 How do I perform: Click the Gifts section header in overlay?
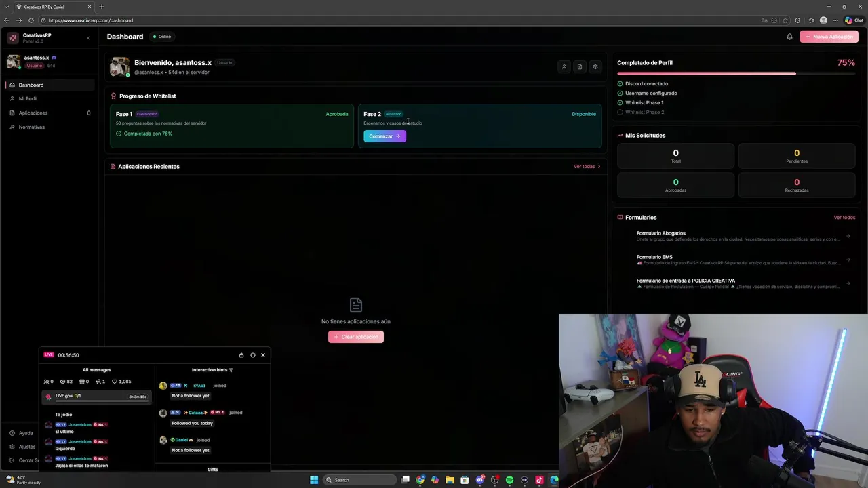tap(212, 469)
